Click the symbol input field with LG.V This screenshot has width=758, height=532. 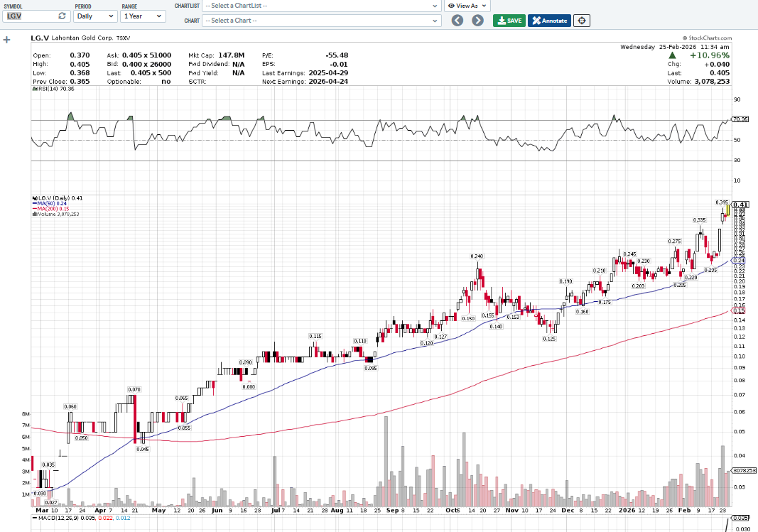28,16
